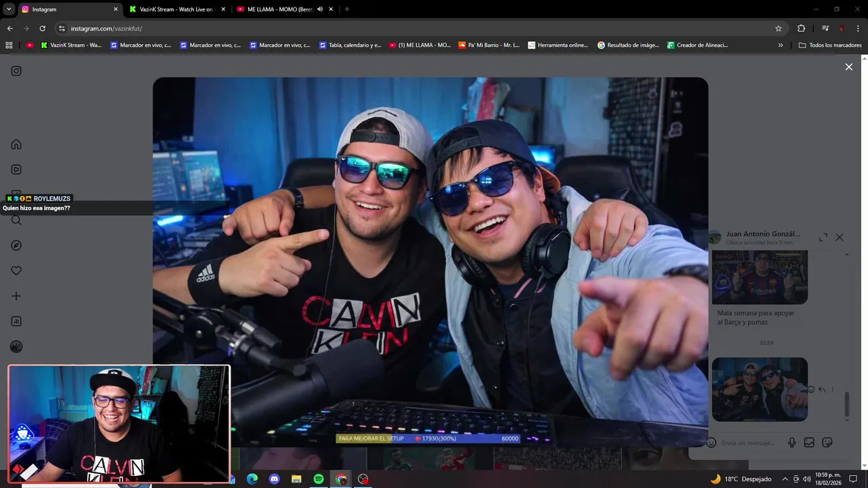Click Juan Antonio Gonzál... chat header name
The width and height of the screenshot is (868, 488).
click(763, 234)
